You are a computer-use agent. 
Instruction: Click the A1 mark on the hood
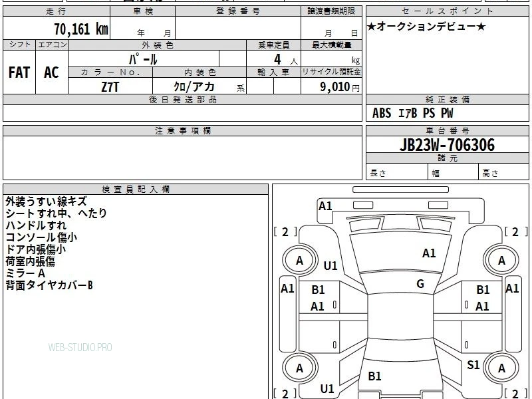pos(429,253)
